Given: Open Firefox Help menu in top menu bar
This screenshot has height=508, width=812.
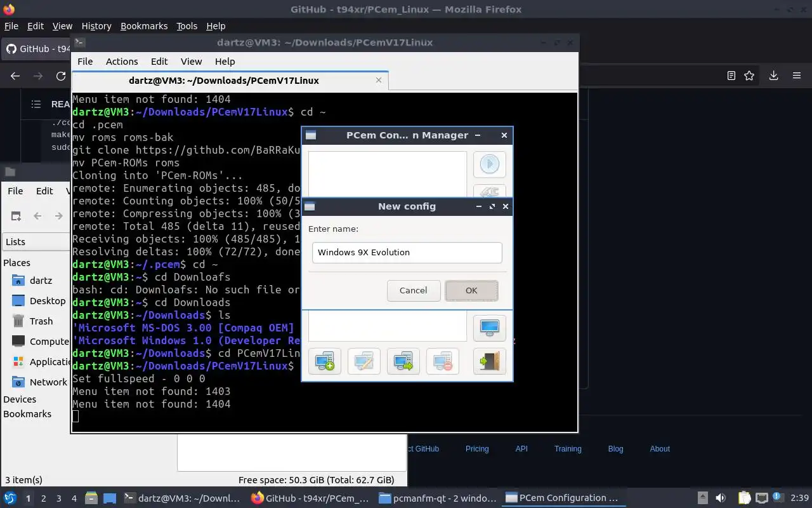Looking at the screenshot, I should point(216,26).
